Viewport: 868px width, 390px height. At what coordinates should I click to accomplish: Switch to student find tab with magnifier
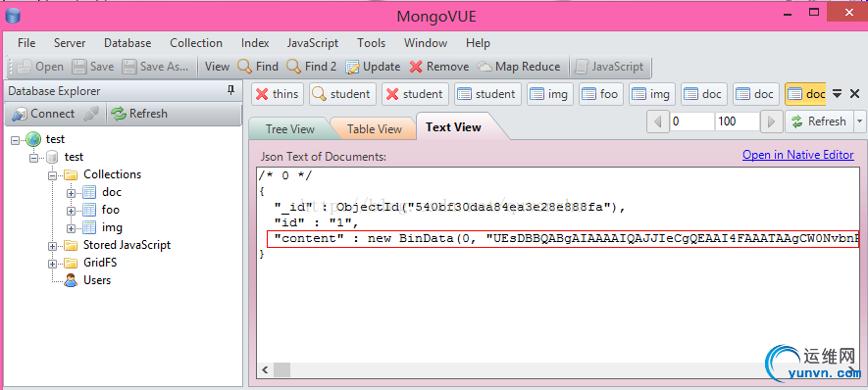pos(342,94)
